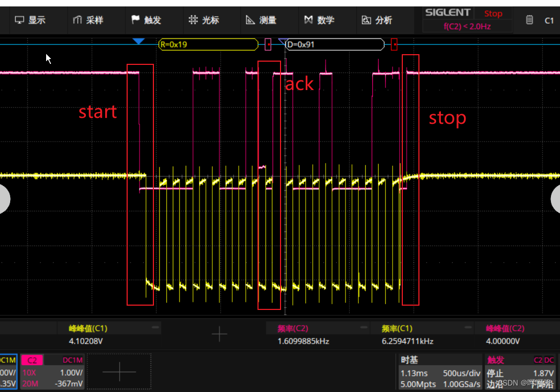560x392 pixels.
Task: Click the f(C2) < 2.0Hz frequency readout
Action: click(467, 26)
